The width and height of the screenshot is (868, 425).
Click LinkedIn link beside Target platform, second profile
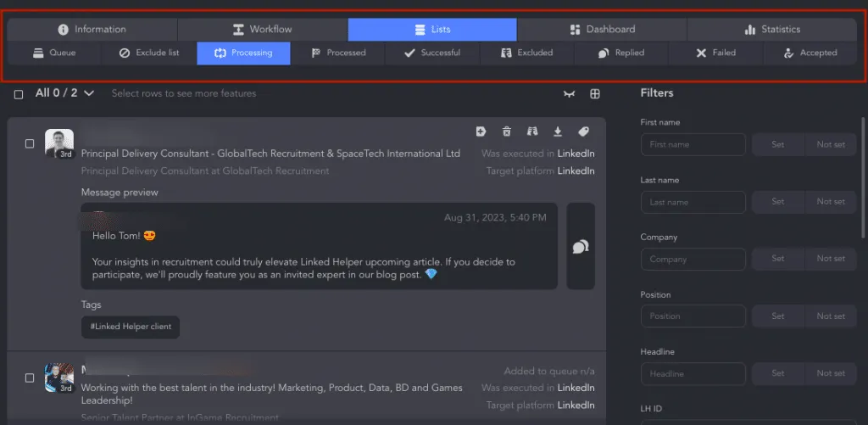(576, 405)
